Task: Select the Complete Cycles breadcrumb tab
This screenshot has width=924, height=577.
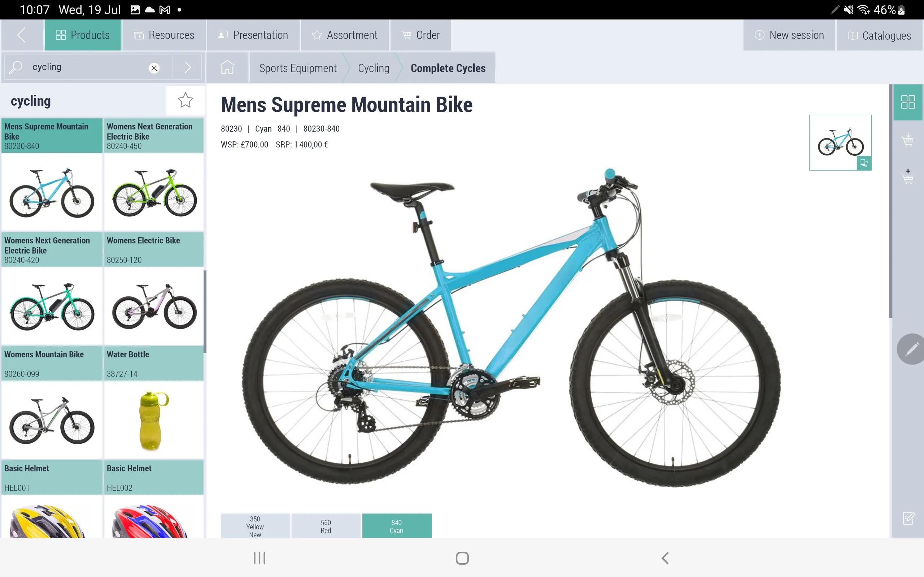Action: [448, 68]
